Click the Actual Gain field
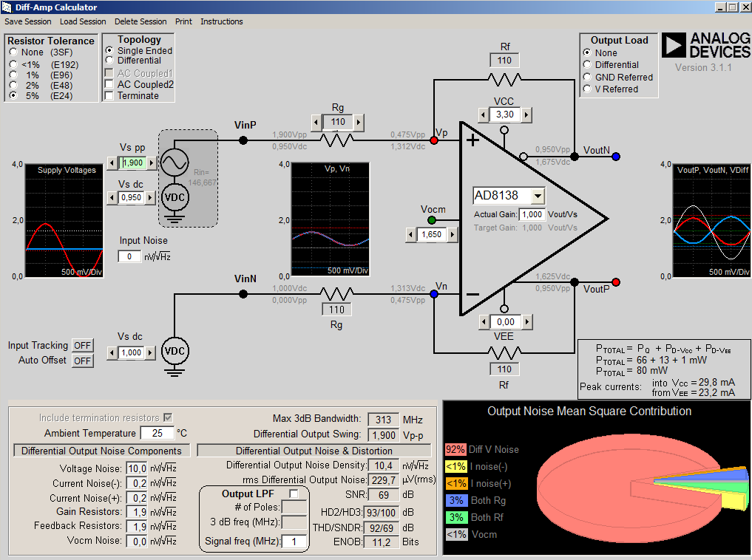The width and height of the screenshot is (752, 560). (x=532, y=214)
